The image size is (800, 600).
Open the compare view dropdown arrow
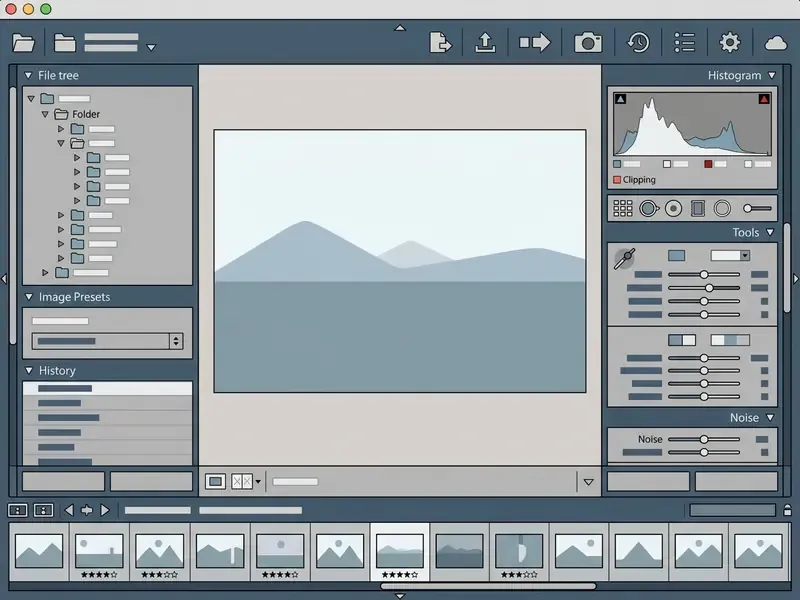(x=258, y=482)
